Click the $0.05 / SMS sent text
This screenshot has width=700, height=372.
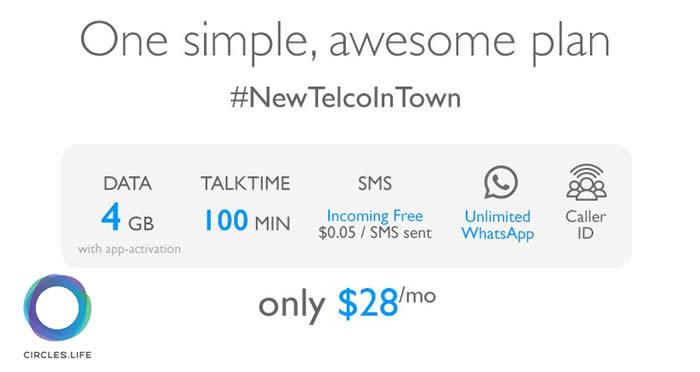[x=375, y=233]
